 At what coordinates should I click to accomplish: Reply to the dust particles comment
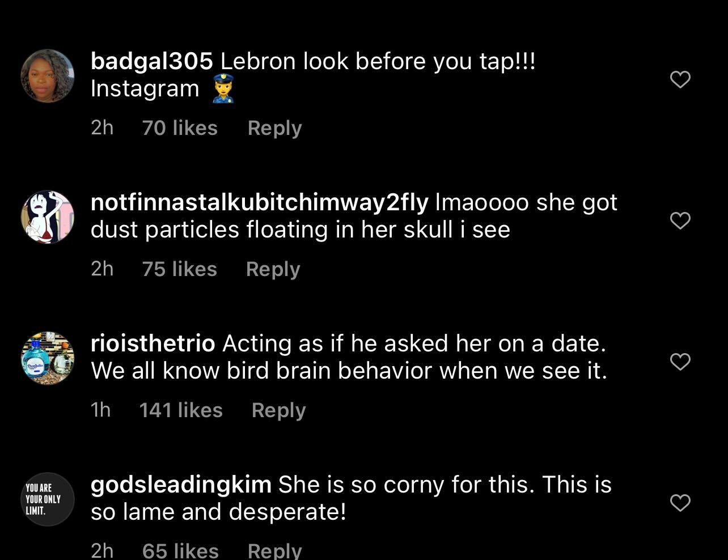click(273, 269)
